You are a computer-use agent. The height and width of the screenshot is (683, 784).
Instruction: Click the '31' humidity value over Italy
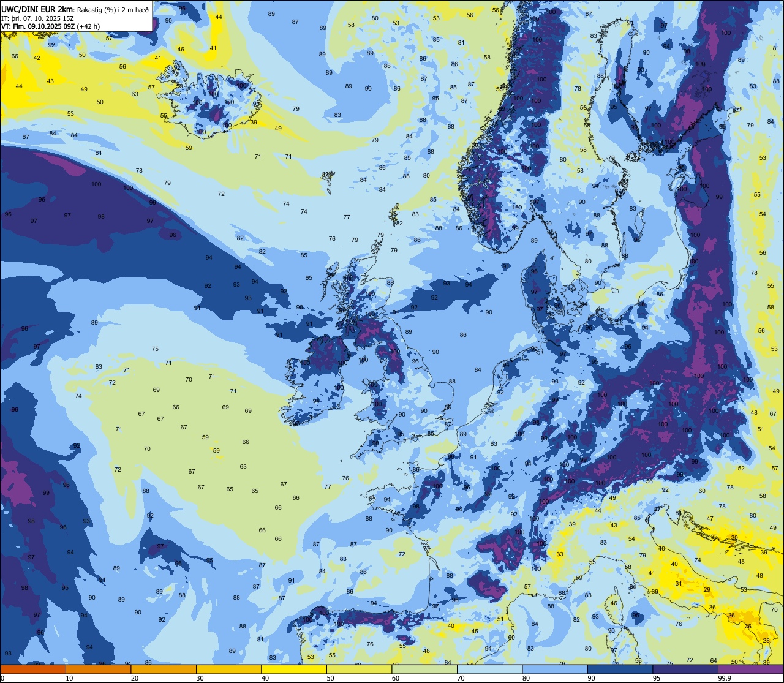pyautogui.click(x=678, y=584)
